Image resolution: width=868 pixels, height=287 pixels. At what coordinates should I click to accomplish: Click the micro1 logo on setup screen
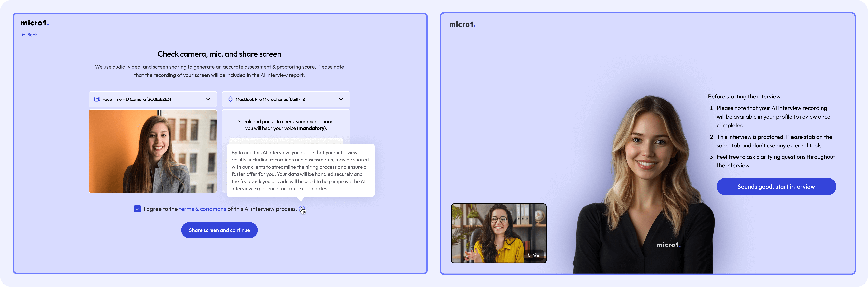point(34,23)
